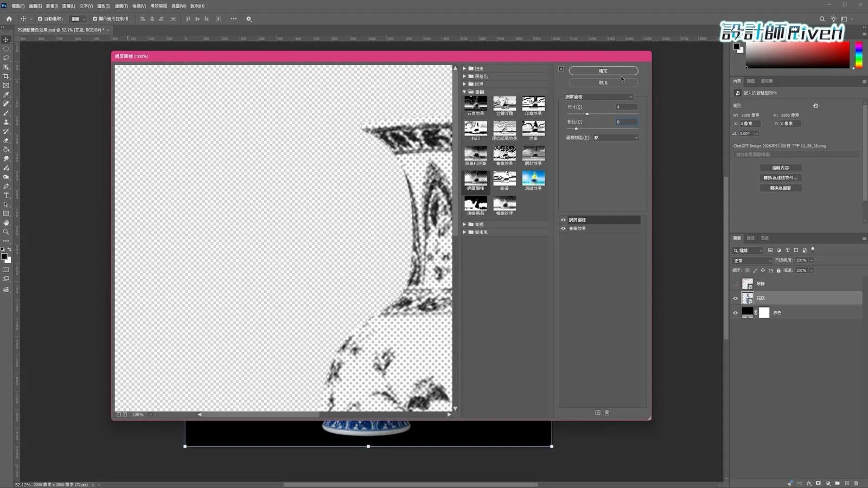Click delete effect layer trash icon in gallery

[607, 413]
